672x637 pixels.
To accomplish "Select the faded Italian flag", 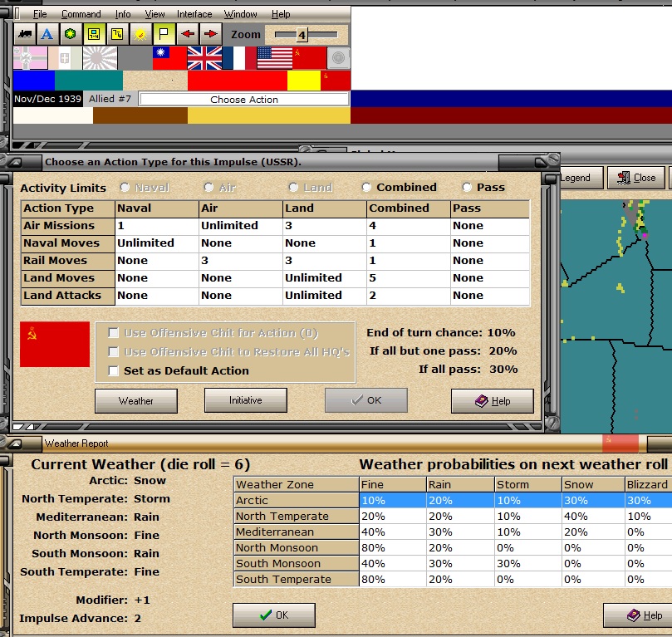I will tap(65, 58).
